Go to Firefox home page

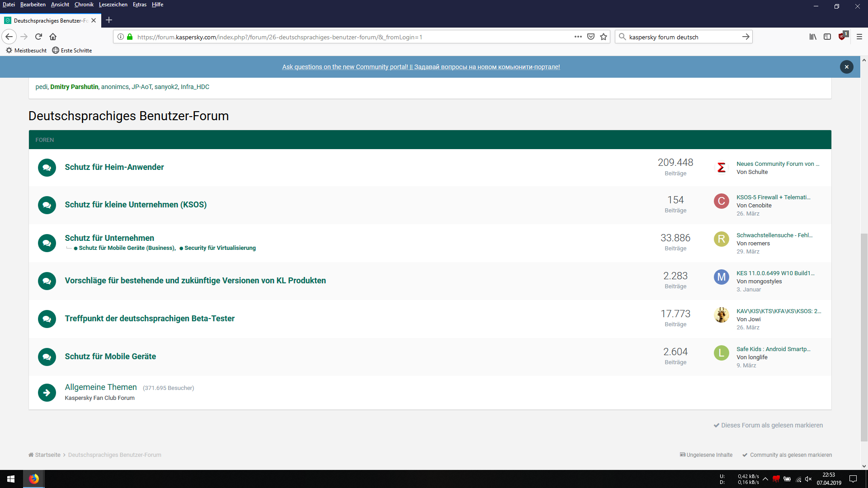[53, 37]
